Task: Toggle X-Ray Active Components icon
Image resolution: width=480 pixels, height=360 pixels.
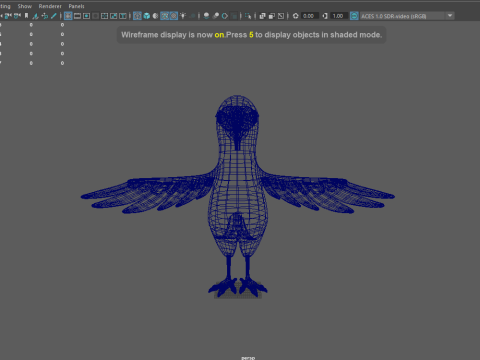Action: point(272,16)
